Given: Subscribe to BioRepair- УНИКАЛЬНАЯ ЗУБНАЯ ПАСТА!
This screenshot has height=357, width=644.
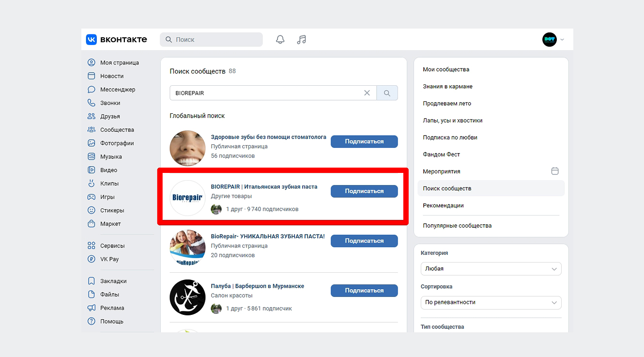Looking at the screenshot, I should tap(364, 241).
